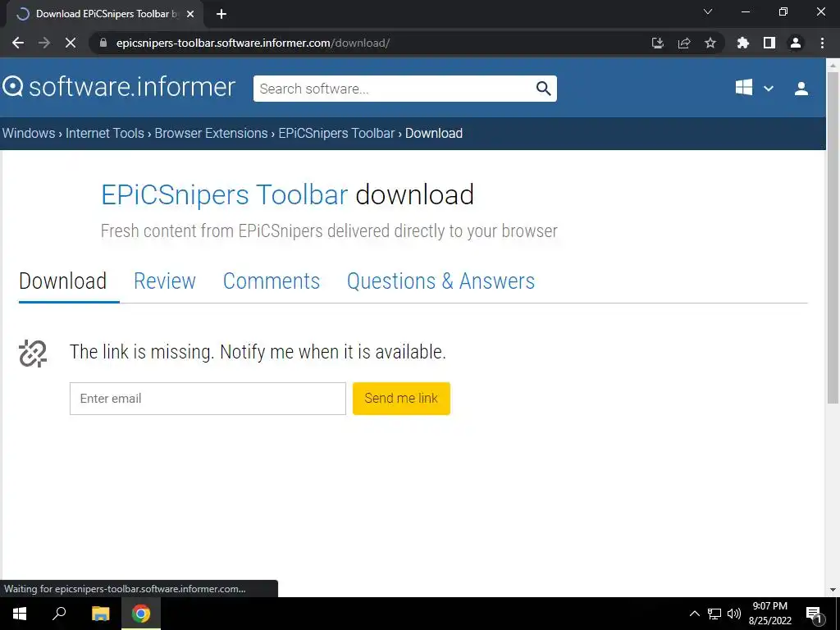Open the notification center icon
The height and width of the screenshot is (630, 840).
coord(815,614)
